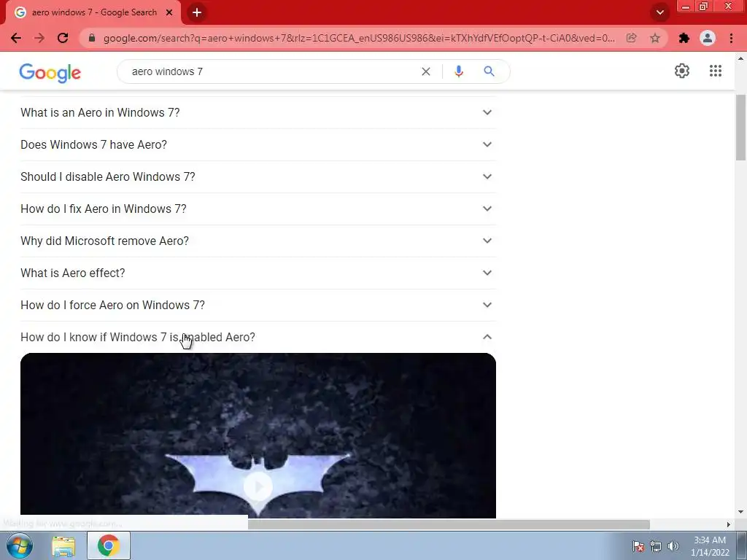Open a new tab with plus button
This screenshot has height=560, width=747.
pyautogui.click(x=197, y=12)
